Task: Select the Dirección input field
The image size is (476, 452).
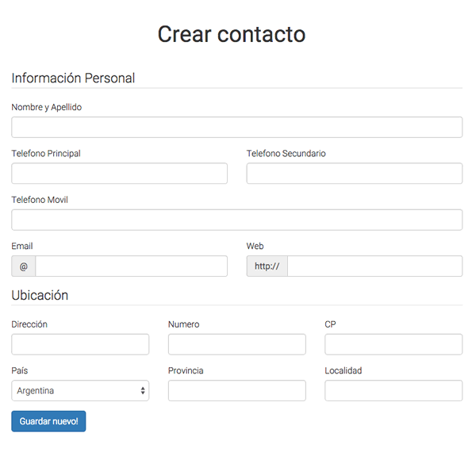Action: tap(80, 344)
